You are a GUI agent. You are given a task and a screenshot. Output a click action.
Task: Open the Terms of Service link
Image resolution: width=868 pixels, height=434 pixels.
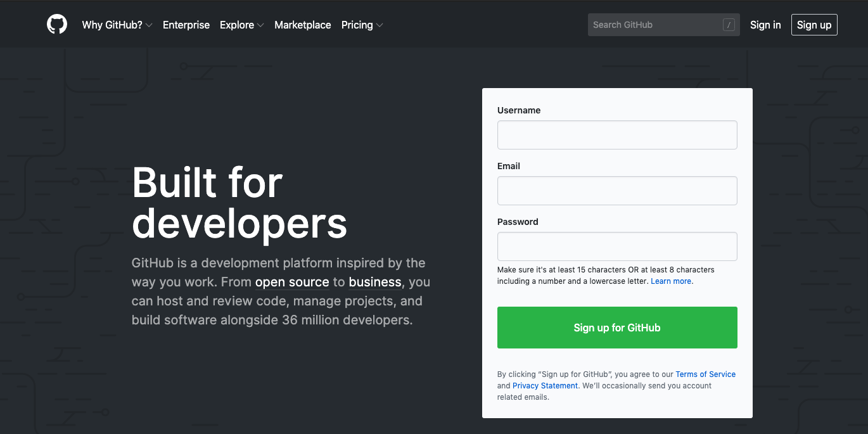[x=705, y=374]
